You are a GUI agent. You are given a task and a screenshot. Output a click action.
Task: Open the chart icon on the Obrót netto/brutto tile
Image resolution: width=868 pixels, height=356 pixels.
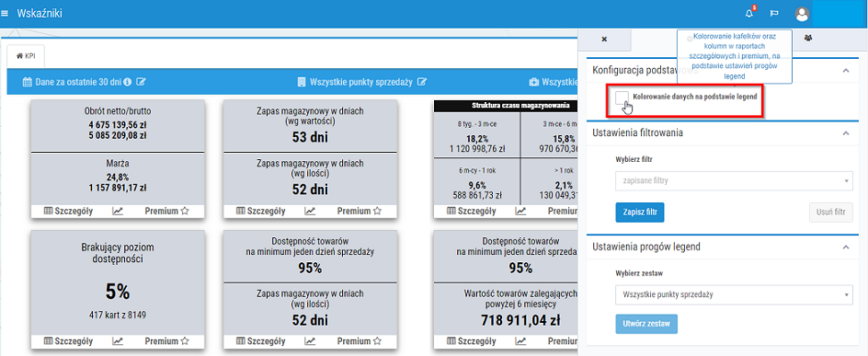pos(118,211)
